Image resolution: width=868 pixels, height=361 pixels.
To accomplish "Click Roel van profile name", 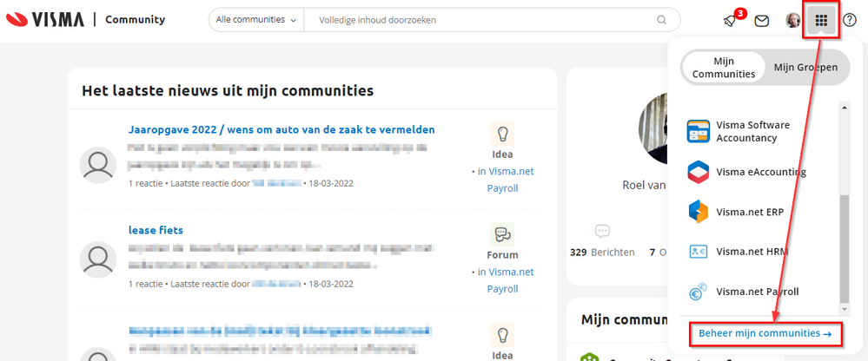I will 646,185.
